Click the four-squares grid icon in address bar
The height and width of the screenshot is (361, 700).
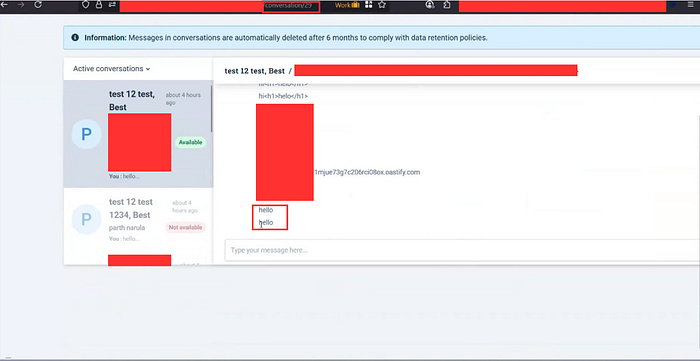pyautogui.click(x=369, y=4)
